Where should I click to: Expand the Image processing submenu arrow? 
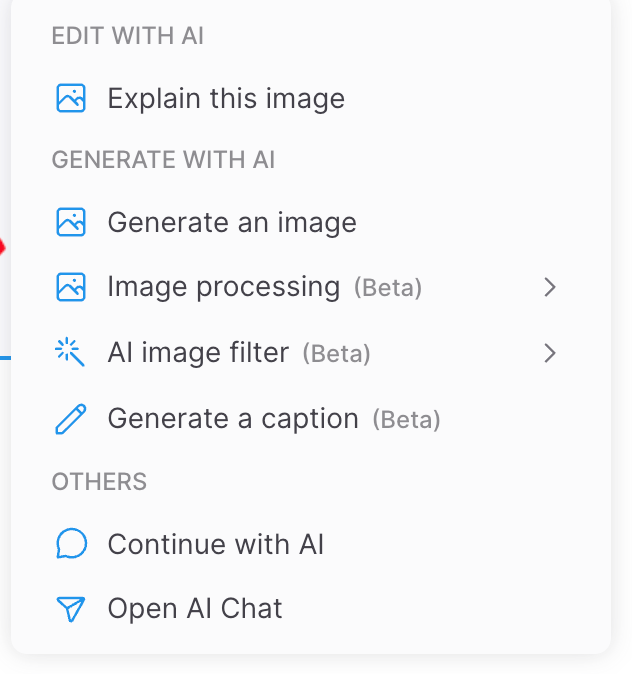[x=549, y=287]
